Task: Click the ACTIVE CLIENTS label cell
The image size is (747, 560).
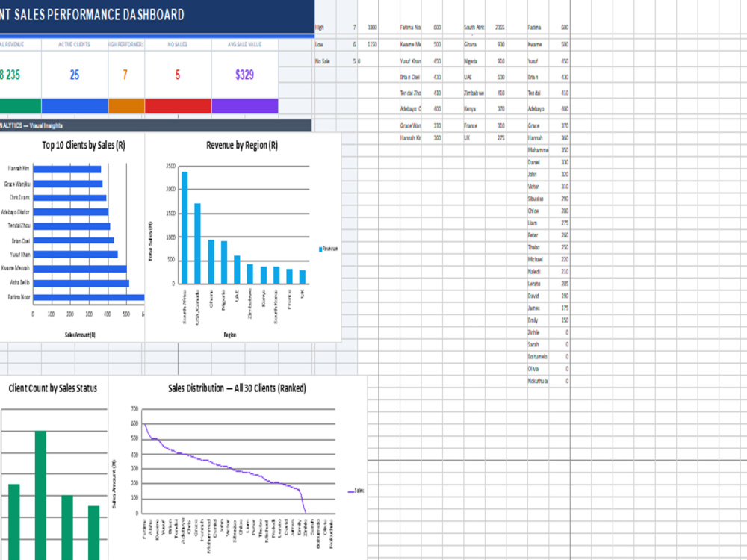Action: pos(74,44)
